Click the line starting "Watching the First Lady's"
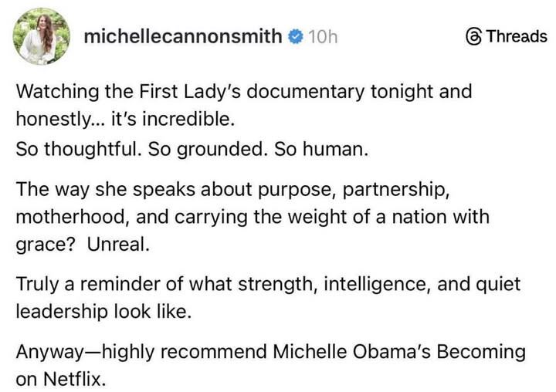 click(x=244, y=92)
